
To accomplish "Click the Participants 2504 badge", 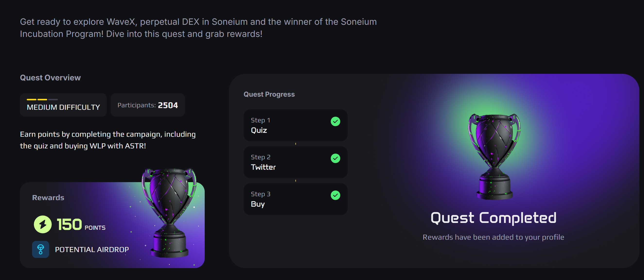I will (148, 105).
